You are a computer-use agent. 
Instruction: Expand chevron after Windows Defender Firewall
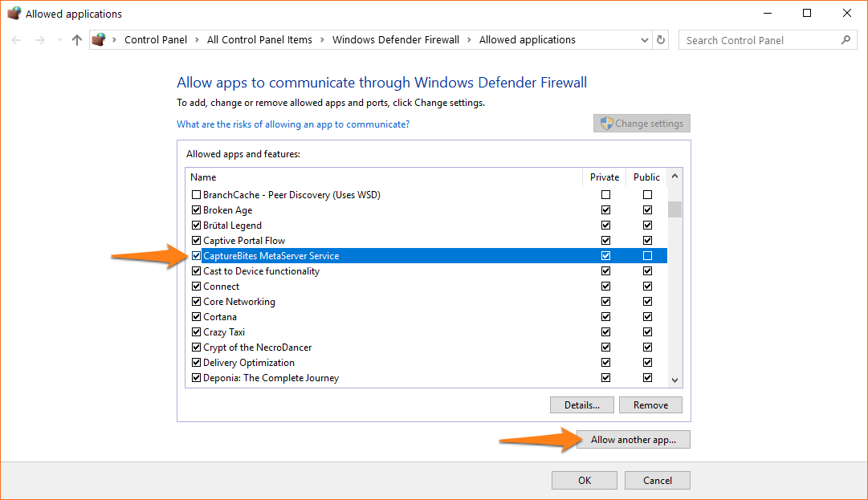470,40
